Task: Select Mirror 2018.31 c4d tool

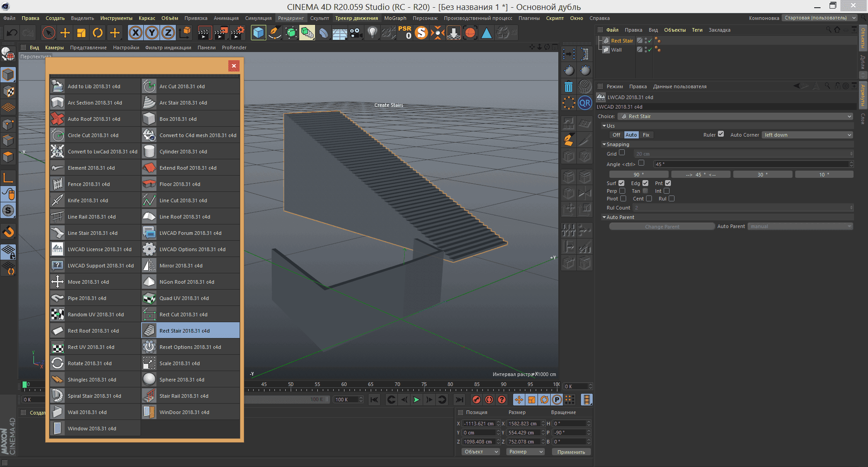Action: [x=191, y=266]
